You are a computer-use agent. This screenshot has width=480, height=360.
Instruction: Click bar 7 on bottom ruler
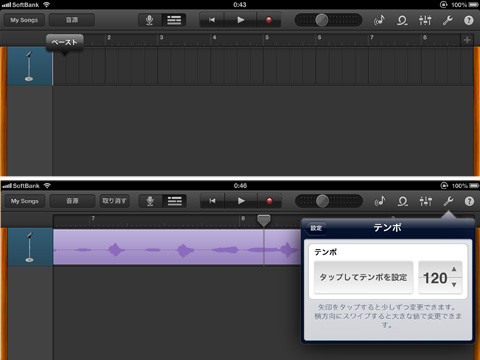tap(93, 218)
